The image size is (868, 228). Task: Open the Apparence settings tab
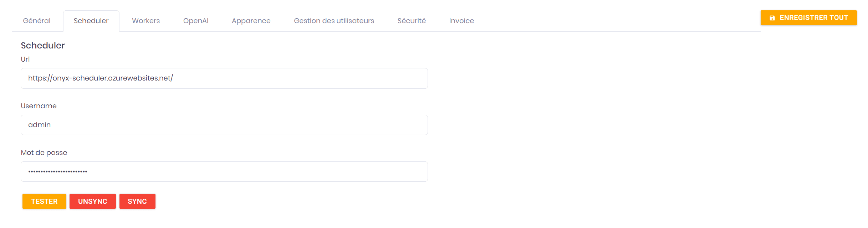click(251, 21)
